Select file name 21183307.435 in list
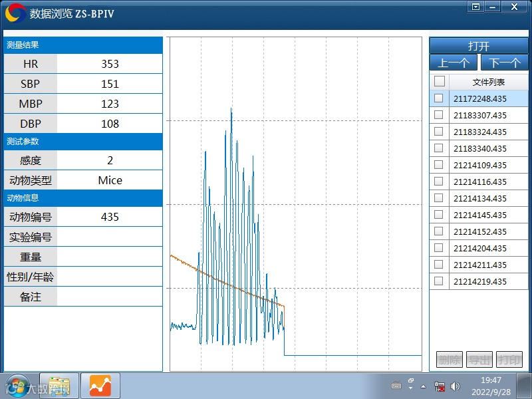 (x=479, y=115)
